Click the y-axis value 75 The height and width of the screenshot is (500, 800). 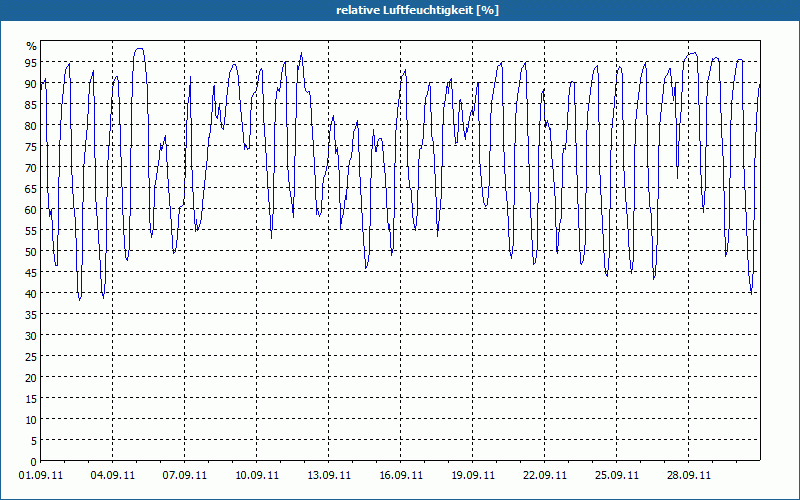[31, 146]
